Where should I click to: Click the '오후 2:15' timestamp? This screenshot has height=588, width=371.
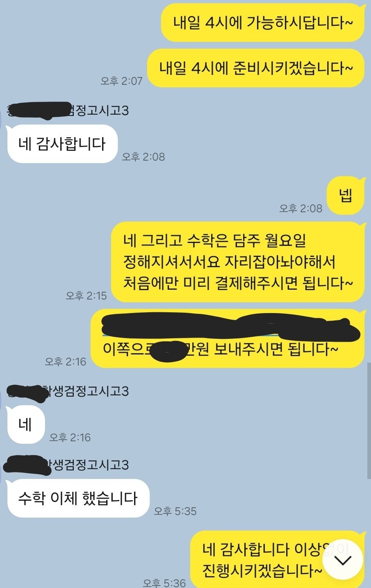86,295
